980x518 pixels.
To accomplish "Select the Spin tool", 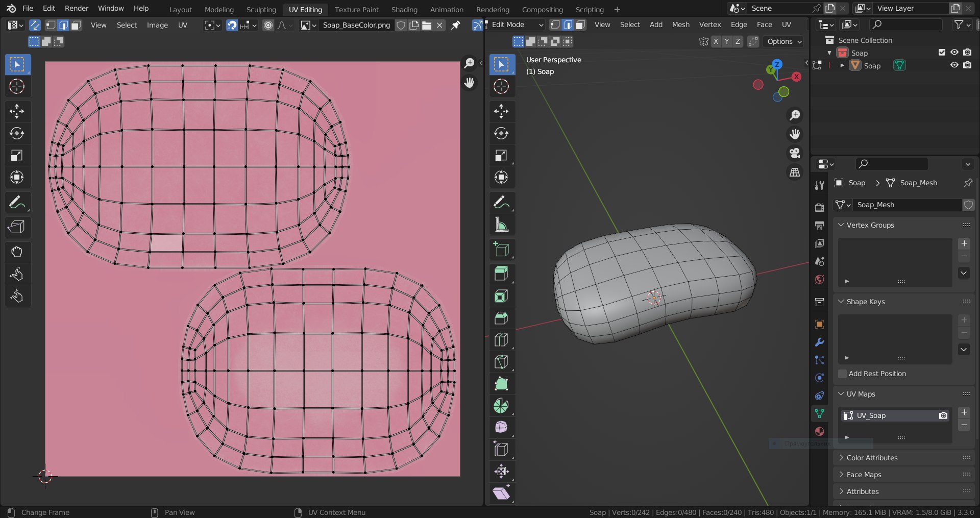I will point(502,406).
